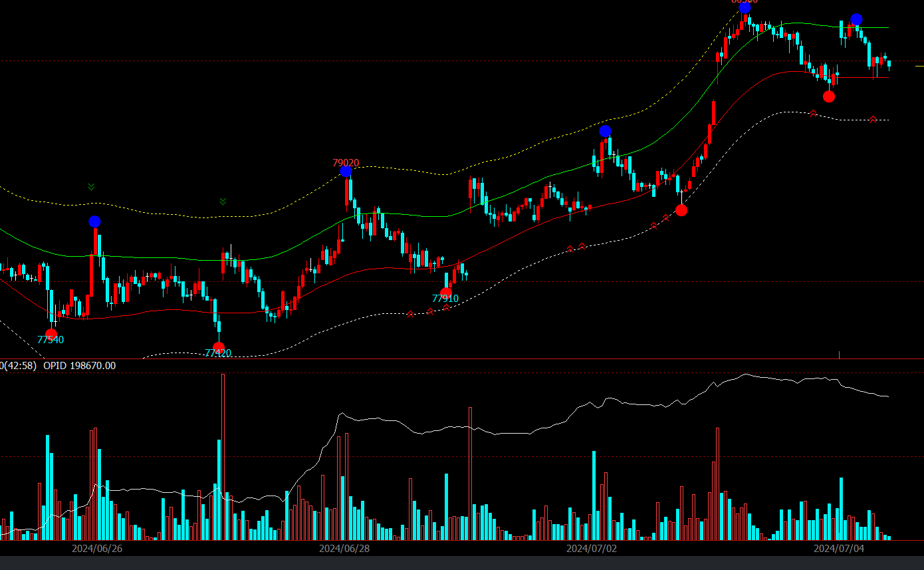Click the red signal dot above 77420
The width and height of the screenshot is (924, 570).
[219, 347]
